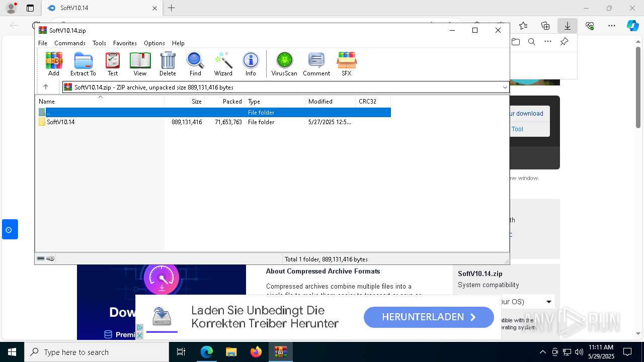Viewport: 644px width, 362px height.
Task: Open the Windows Start menu
Action: coord(12,352)
